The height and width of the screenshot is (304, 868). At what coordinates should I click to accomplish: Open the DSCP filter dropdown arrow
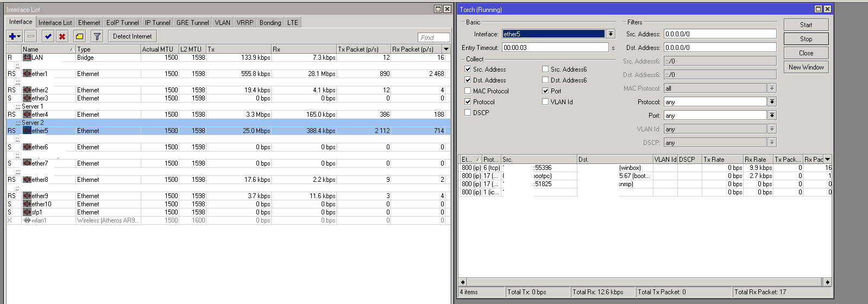point(772,143)
